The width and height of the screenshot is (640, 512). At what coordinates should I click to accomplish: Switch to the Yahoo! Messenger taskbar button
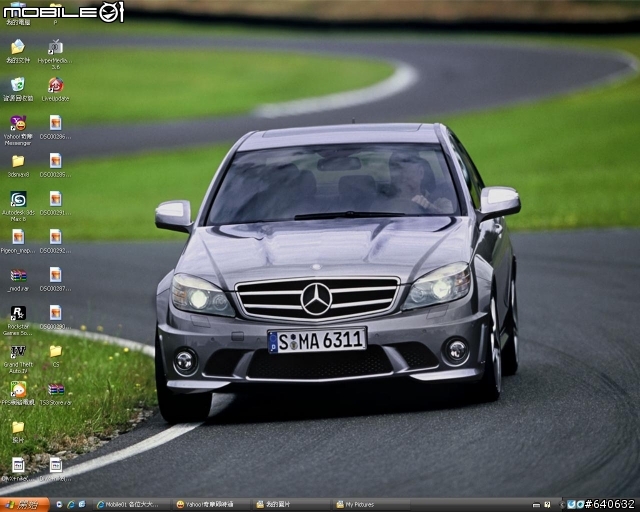click(211, 505)
